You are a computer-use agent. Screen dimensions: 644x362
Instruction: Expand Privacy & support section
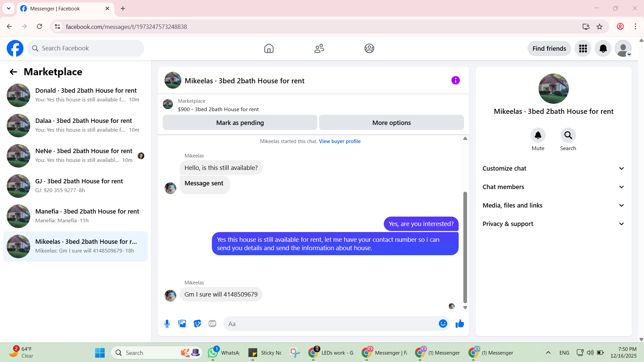tap(553, 224)
